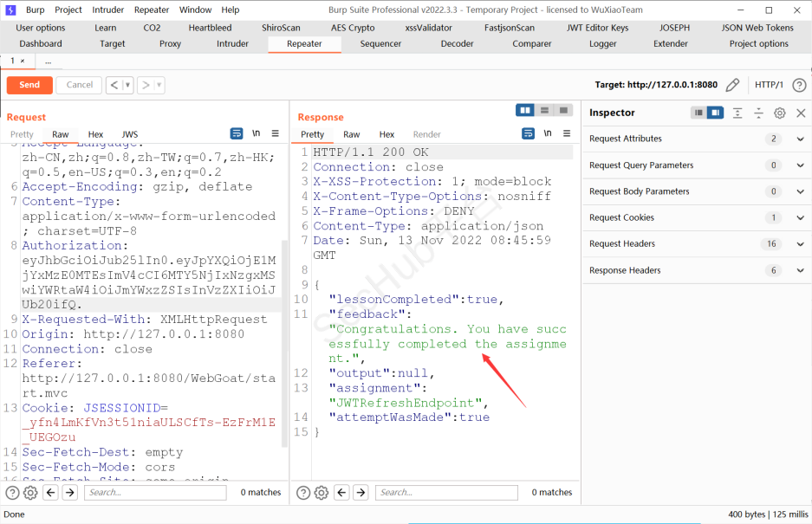Screen dimensions: 812x524
Task: Open Inspector settings gear icon
Action: point(779,113)
